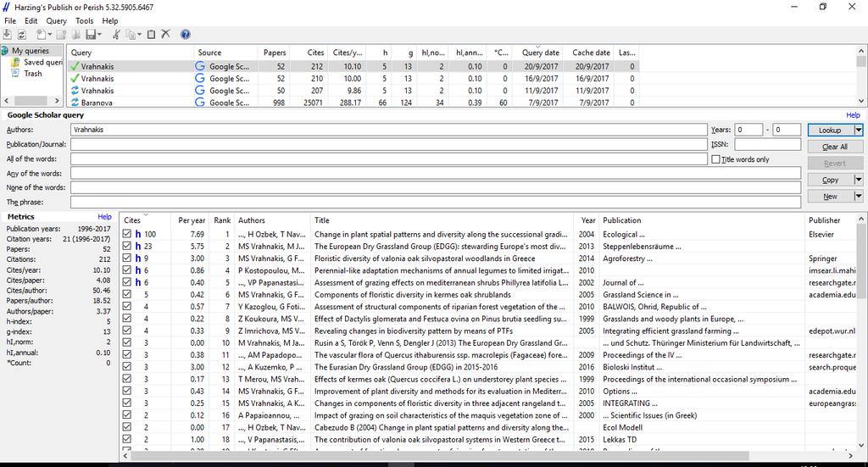
Task: Open the copy results toolbar dropdown arrow
Action: (140, 34)
